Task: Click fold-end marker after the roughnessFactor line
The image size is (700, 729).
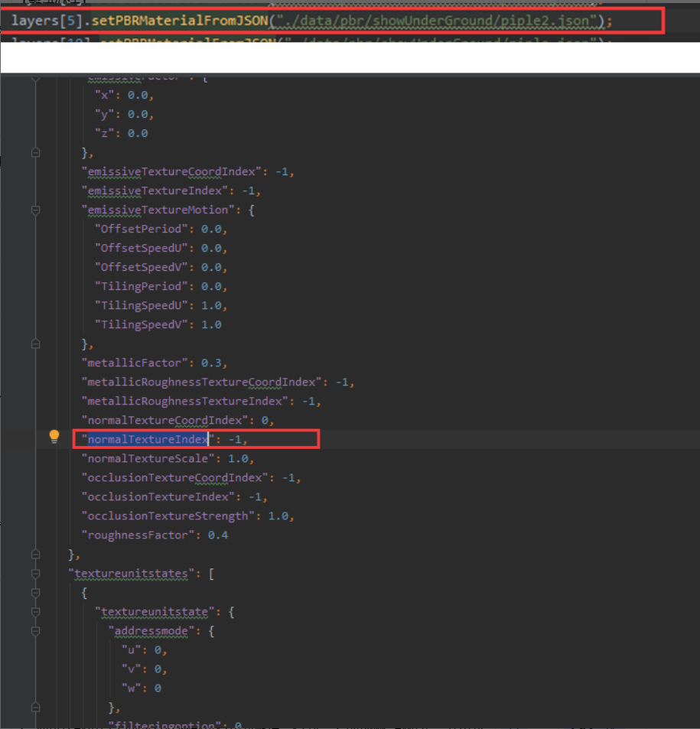Action: coord(35,554)
